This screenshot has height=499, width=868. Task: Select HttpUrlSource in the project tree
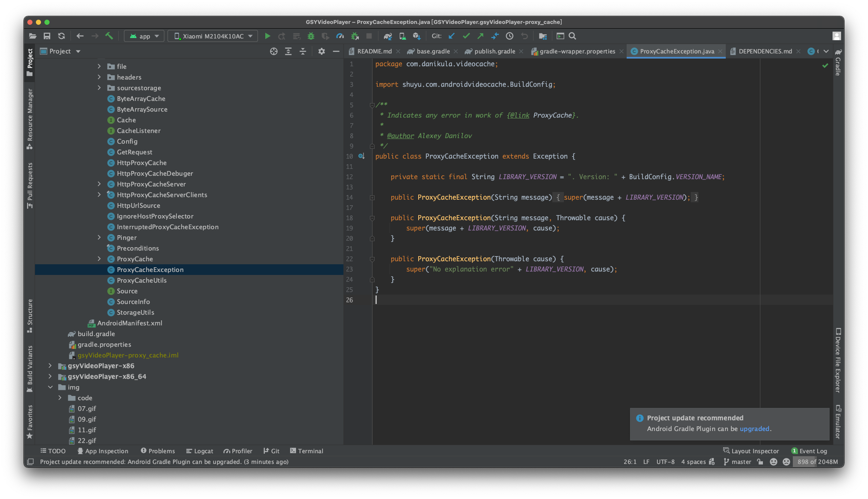(x=138, y=205)
